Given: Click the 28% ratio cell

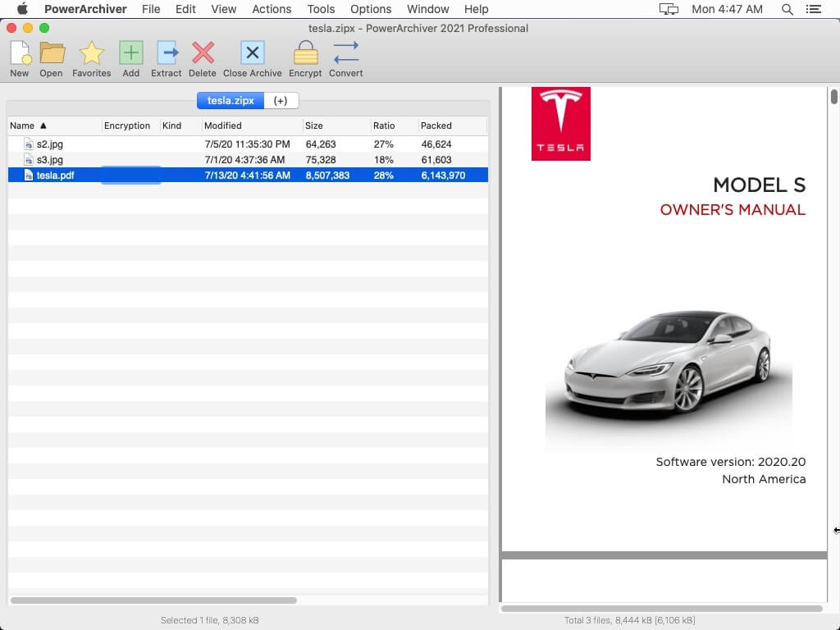Looking at the screenshot, I should (384, 176).
